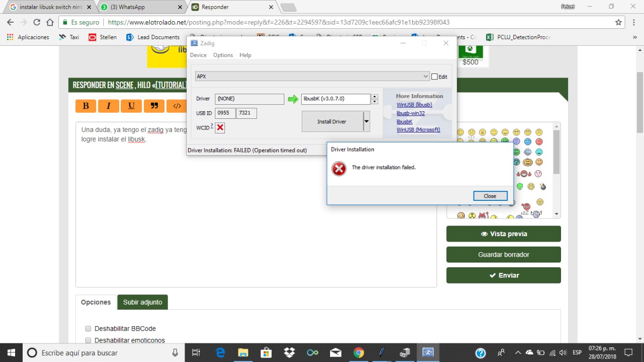This screenshot has width=644, height=362.
Task: Click Vista previa button
Action: click(504, 234)
